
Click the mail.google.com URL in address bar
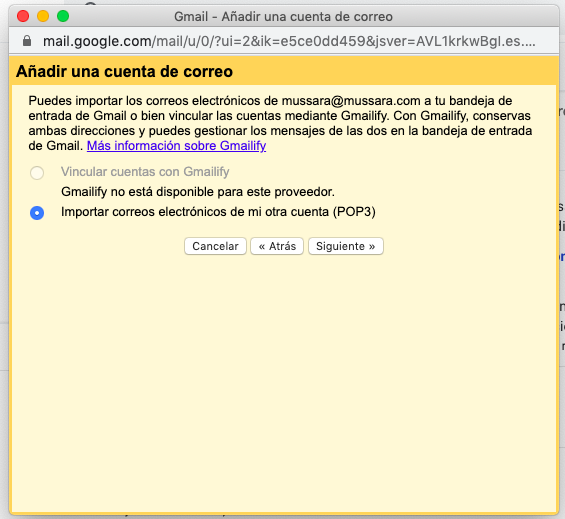[289, 41]
